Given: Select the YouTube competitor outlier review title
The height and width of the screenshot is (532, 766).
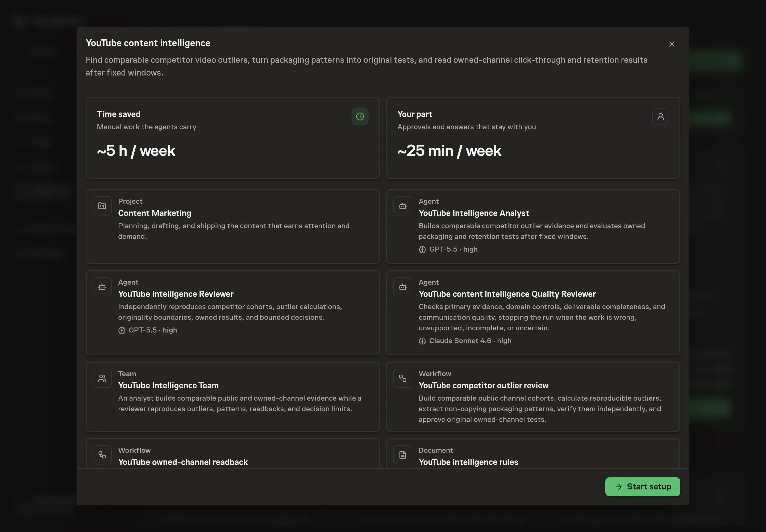Looking at the screenshot, I should (x=483, y=386).
